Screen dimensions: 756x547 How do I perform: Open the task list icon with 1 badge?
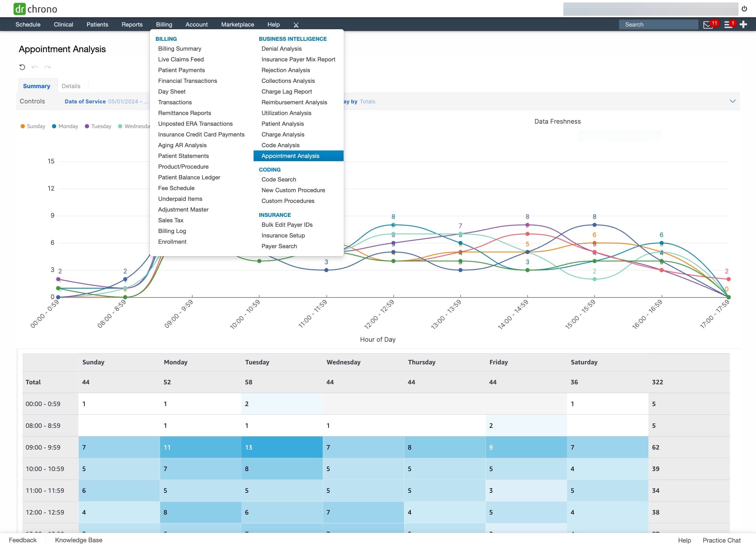click(x=728, y=25)
